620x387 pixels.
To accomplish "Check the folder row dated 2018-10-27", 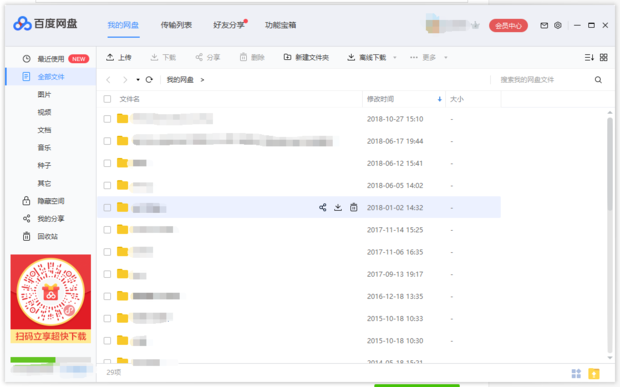I will coord(107,119).
